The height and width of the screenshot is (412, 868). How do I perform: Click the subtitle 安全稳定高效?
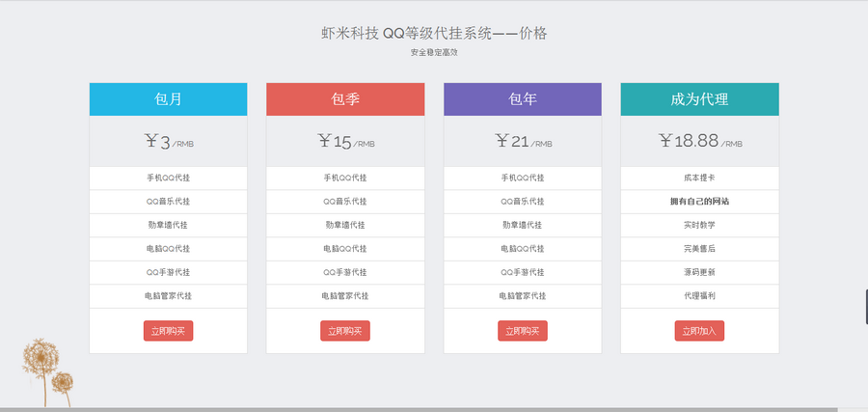coord(434,53)
